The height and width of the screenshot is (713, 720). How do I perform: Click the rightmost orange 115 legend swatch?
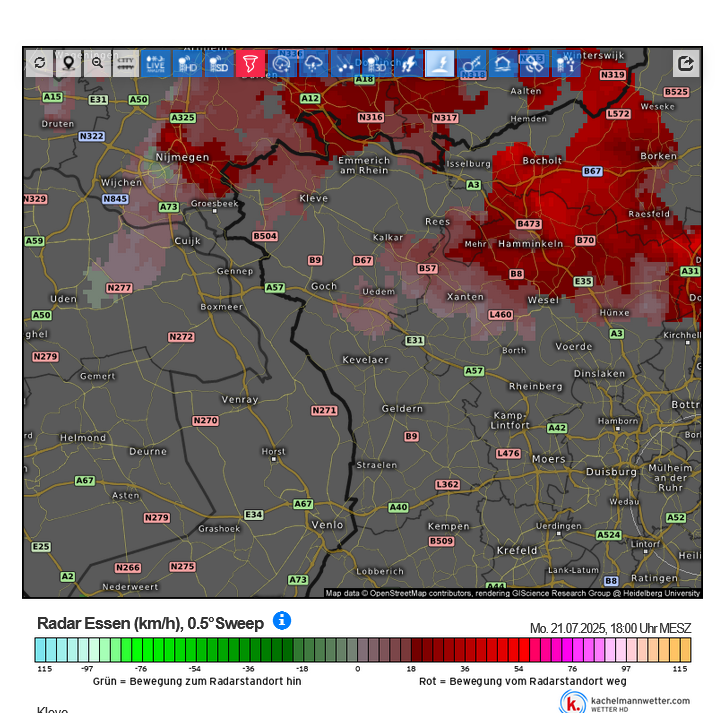(x=686, y=650)
